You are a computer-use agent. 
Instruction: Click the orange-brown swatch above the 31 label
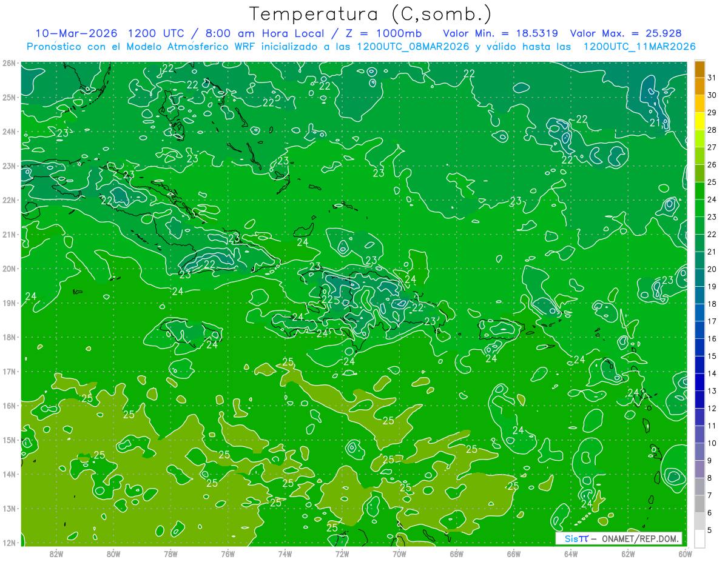pos(699,69)
